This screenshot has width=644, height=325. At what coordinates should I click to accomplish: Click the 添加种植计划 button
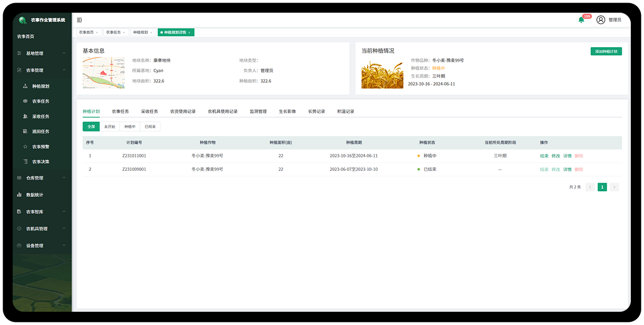click(606, 51)
